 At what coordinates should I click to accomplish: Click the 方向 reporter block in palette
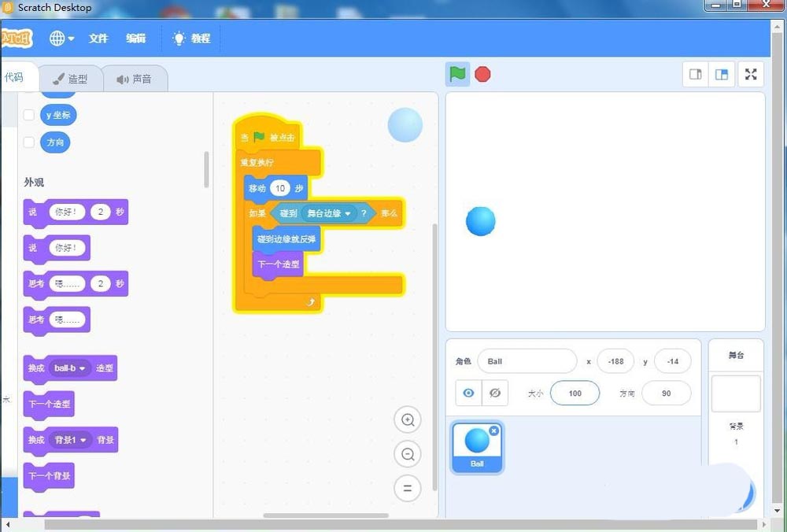[x=55, y=142]
